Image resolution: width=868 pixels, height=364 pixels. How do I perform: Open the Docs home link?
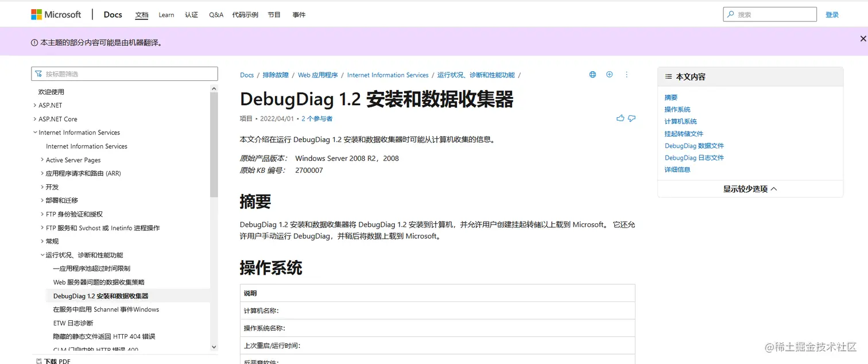[x=113, y=14]
